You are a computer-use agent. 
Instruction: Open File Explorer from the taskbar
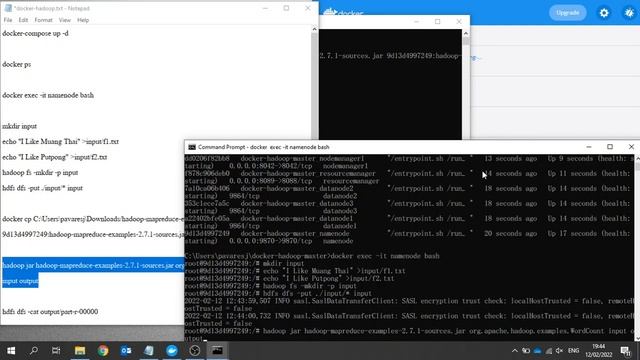pyautogui.click(x=80, y=351)
